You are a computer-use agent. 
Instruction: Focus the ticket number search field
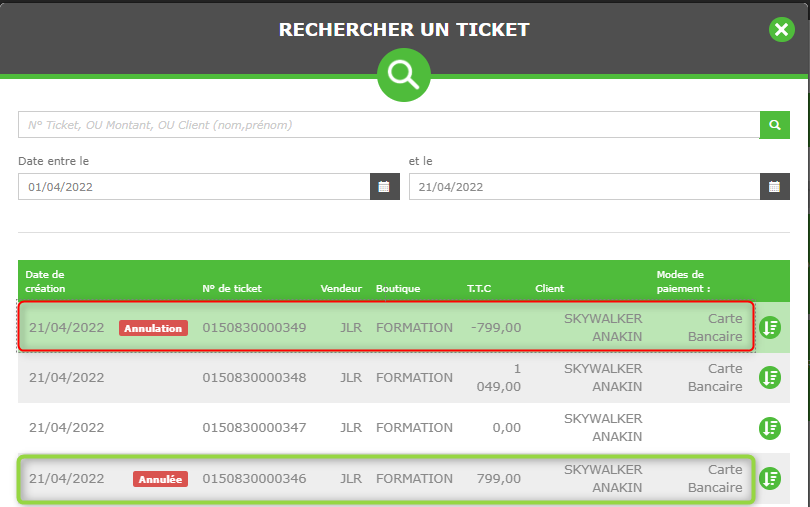[388, 125]
